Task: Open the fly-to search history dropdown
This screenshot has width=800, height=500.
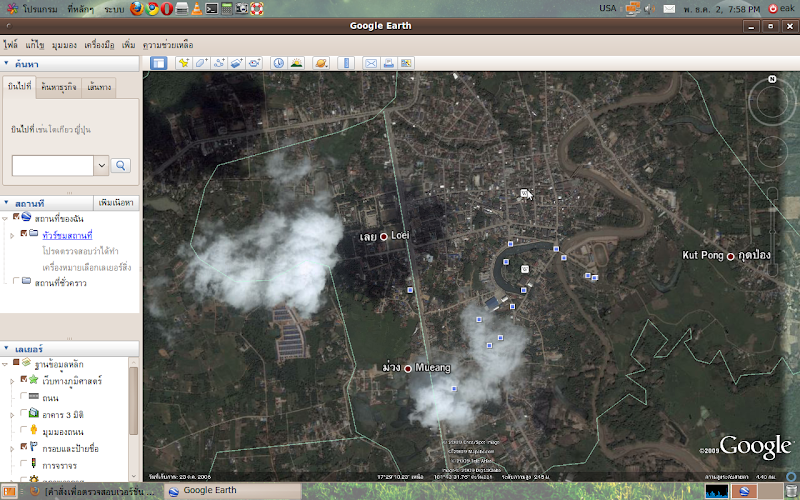Action: tap(102, 165)
